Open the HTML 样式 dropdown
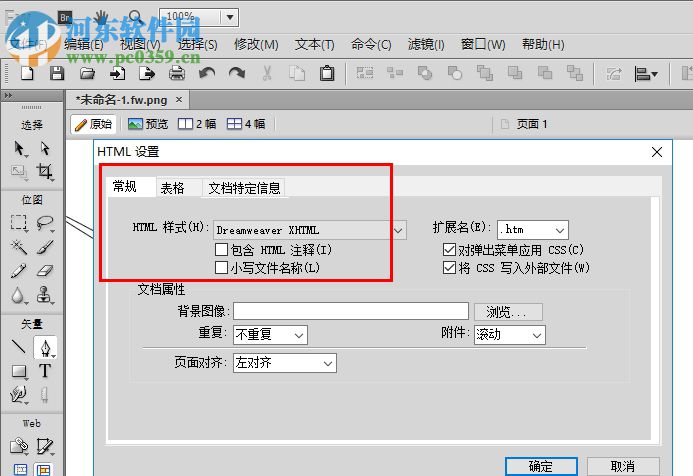Image resolution: width=693 pixels, height=476 pixels. tap(310, 230)
